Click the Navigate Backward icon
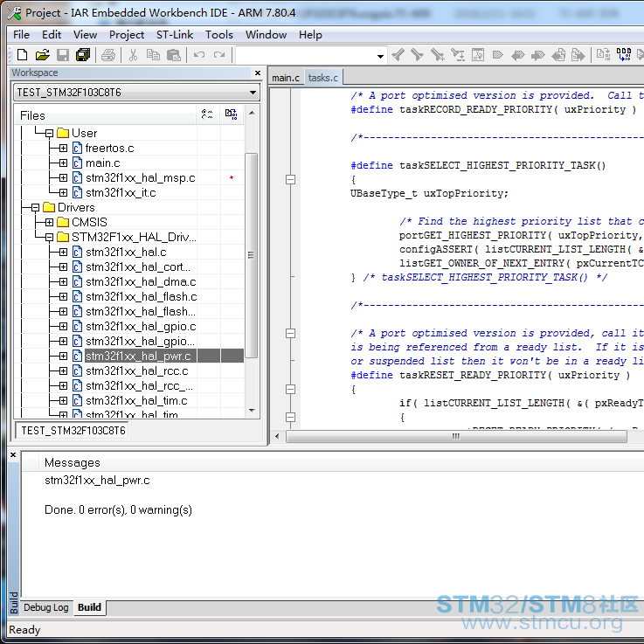Image resolution: width=644 pixels, height=644 pixels. coord(558,55)
